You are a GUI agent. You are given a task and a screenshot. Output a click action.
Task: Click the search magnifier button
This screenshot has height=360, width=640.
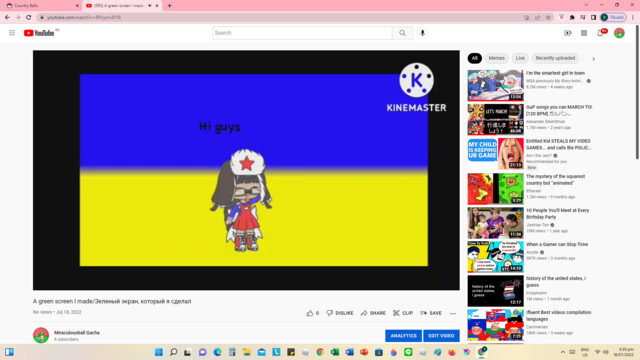coord(402,33)
